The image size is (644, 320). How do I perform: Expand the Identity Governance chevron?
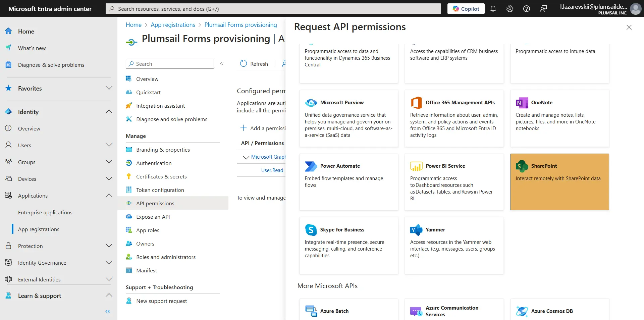coord(109,262)
